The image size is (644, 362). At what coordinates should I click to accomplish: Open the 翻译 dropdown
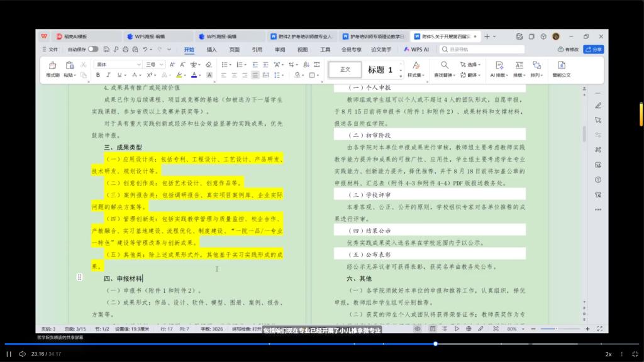[x=470, y=75]
